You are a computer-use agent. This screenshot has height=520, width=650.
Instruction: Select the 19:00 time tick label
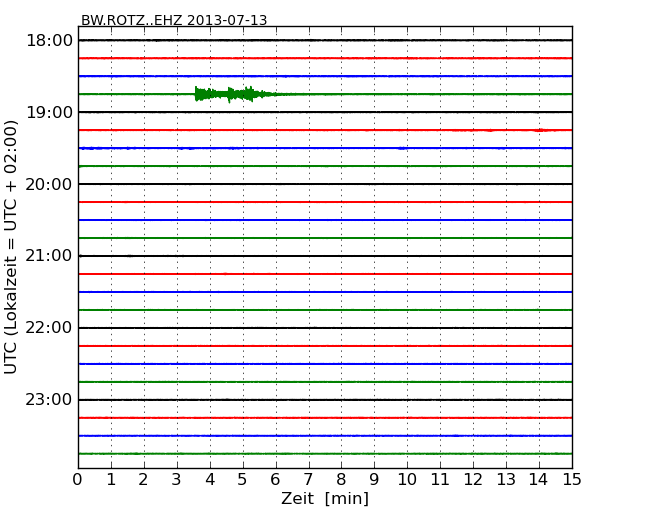pyautogui.click(x=49, y=112)
